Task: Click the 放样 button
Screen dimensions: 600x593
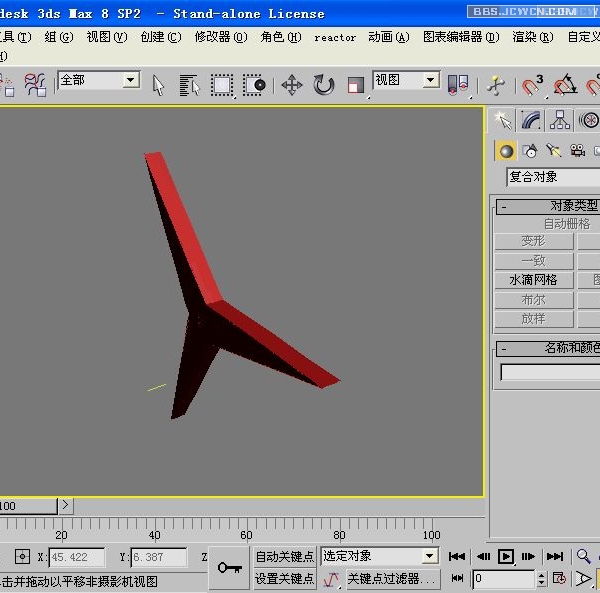Action: click(534, 319)
